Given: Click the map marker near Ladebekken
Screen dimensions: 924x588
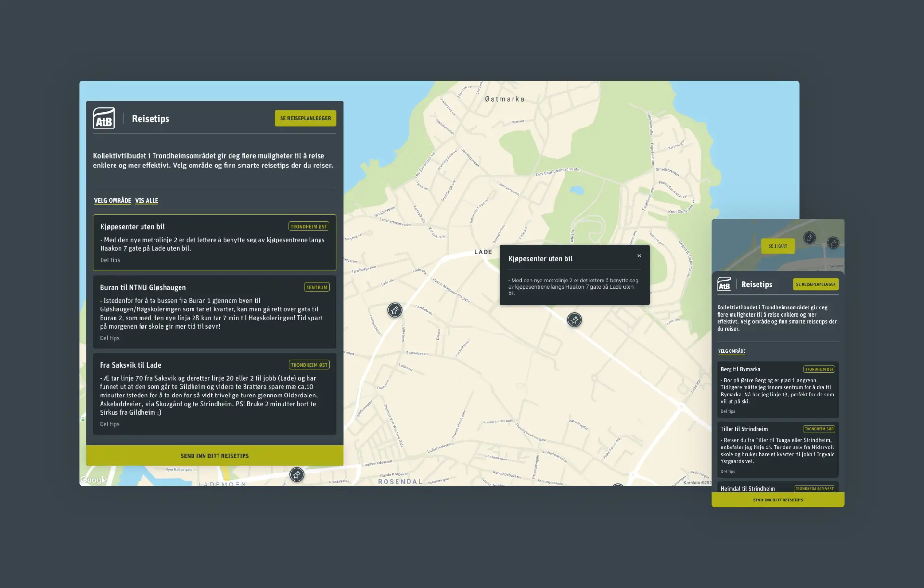Looking at the screenshot, I should click(395, 310).
